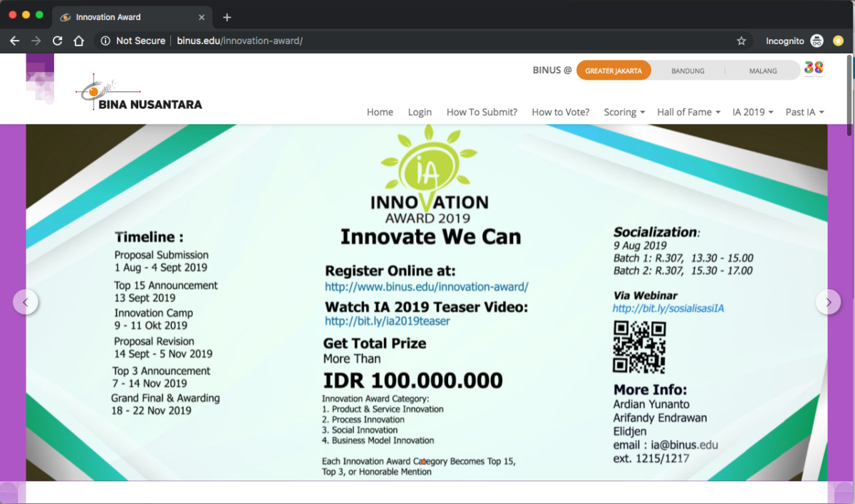Click the ia@binus.edu email address
The height and width of the screenshot is (504, 855).
pos(685,445)
